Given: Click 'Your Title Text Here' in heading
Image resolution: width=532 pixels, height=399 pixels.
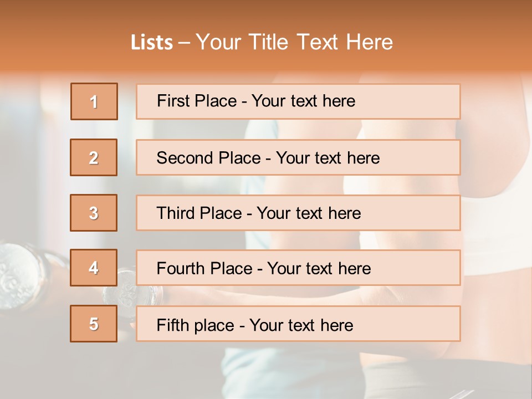Looking at the screenshot, I should click(294, 42).
